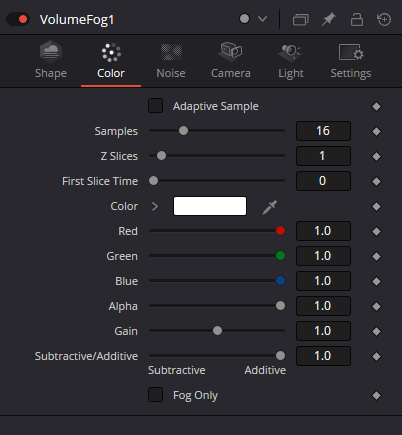402x435 pixels.
Task: Click the Blue channel slider handle
Action: pos(280,281)
